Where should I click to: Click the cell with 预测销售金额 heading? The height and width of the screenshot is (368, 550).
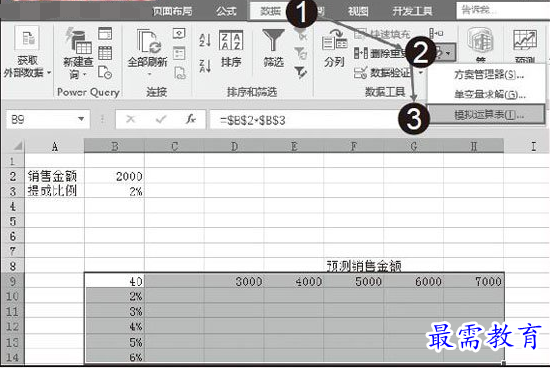364,266
